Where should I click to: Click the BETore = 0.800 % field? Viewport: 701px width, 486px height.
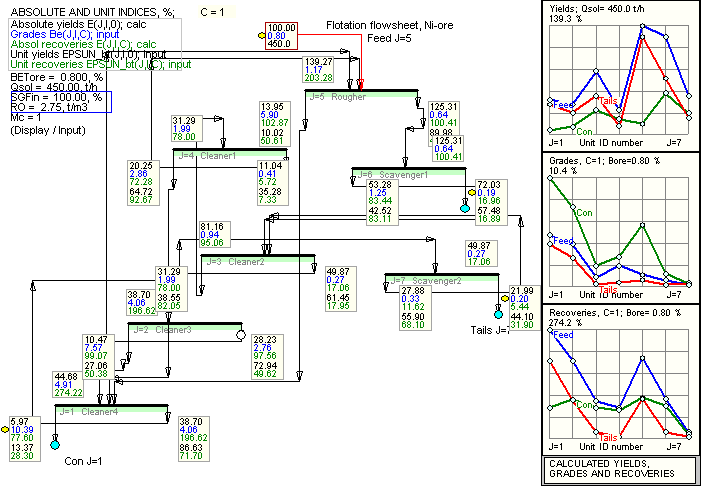coord(56,76)
